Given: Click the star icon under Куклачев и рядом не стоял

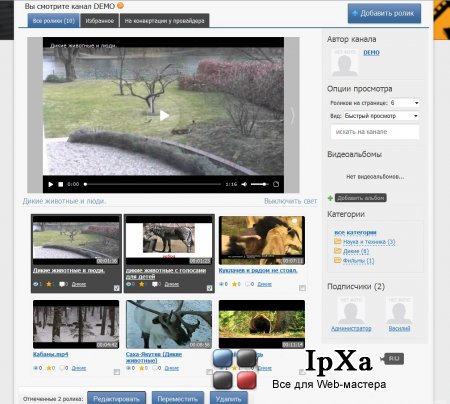Looking at the screenshot, I should point(234,284).
